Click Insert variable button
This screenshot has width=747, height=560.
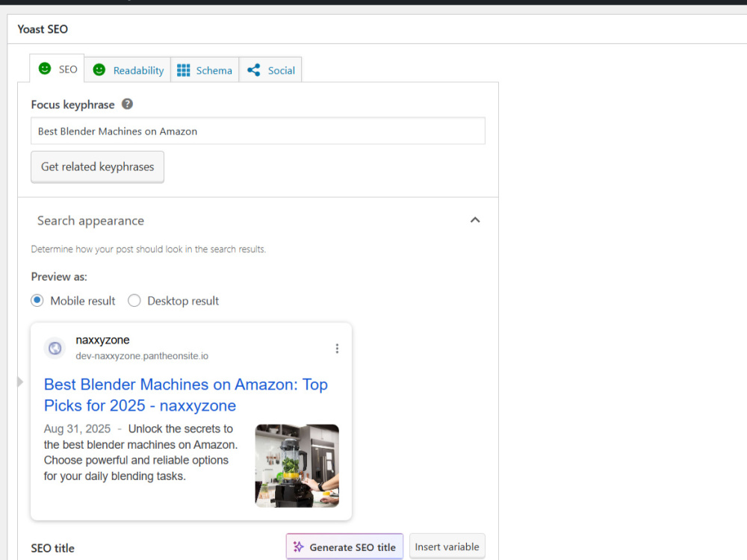click(447, 547)
